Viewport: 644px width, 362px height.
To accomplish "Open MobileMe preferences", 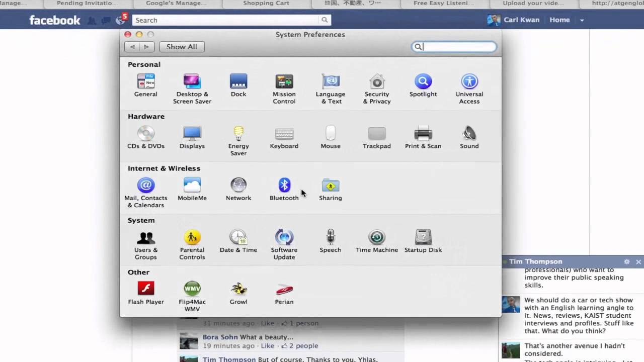I will coord(192,189).
